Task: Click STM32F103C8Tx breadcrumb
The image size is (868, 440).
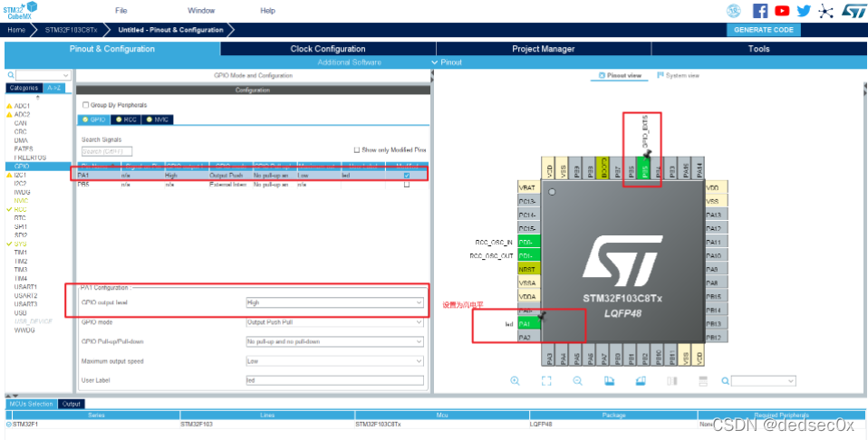Action: tap(69, 30)
